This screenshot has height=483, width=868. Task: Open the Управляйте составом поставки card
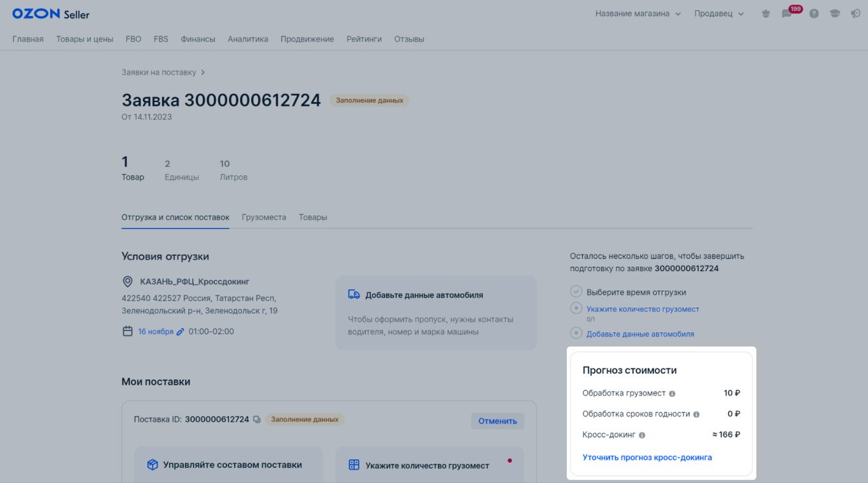pos(228,464)
